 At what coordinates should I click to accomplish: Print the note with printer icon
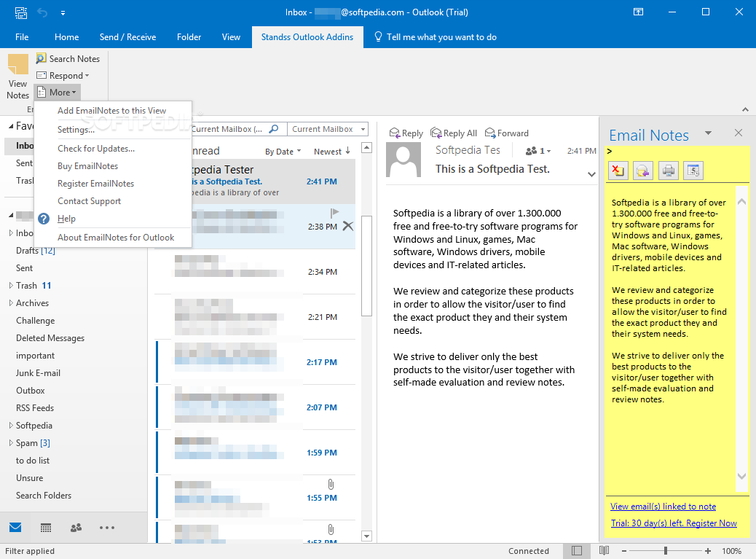[x=669, y=171]
